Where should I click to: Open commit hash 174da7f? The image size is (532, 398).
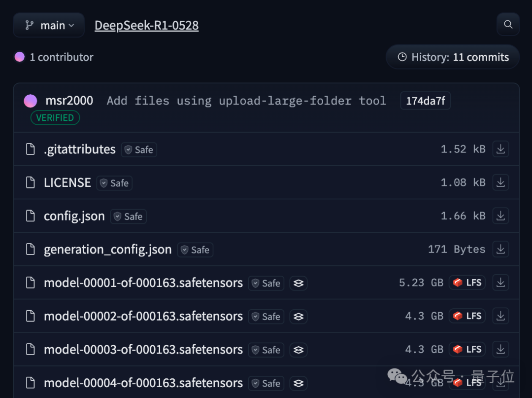coord(426,101)
